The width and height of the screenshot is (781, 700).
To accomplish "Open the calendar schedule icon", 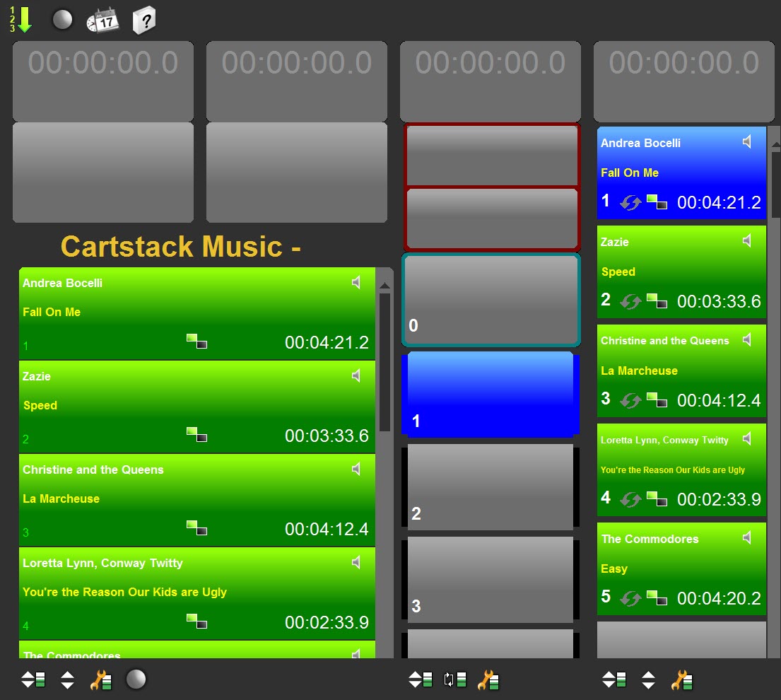I will [102, 21].
